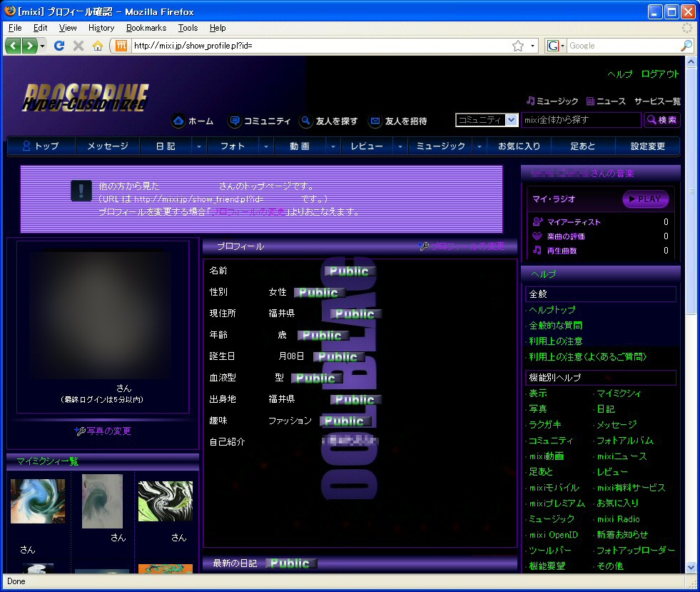700x592 pixels.
Task: Click the ログアウト link
Action: click(x=660, y=74)
